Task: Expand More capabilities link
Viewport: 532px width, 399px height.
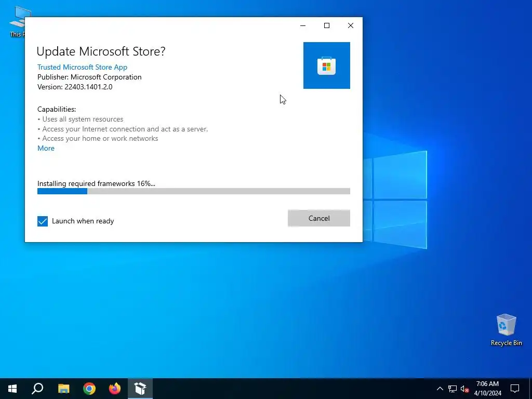Action: click(46, 148)
